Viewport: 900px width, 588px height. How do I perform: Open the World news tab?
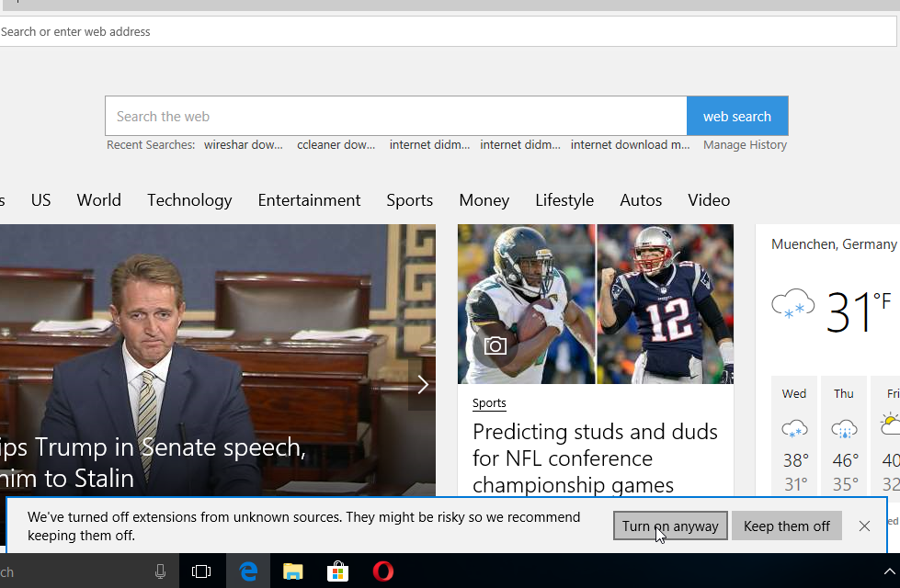coord(98,200)
